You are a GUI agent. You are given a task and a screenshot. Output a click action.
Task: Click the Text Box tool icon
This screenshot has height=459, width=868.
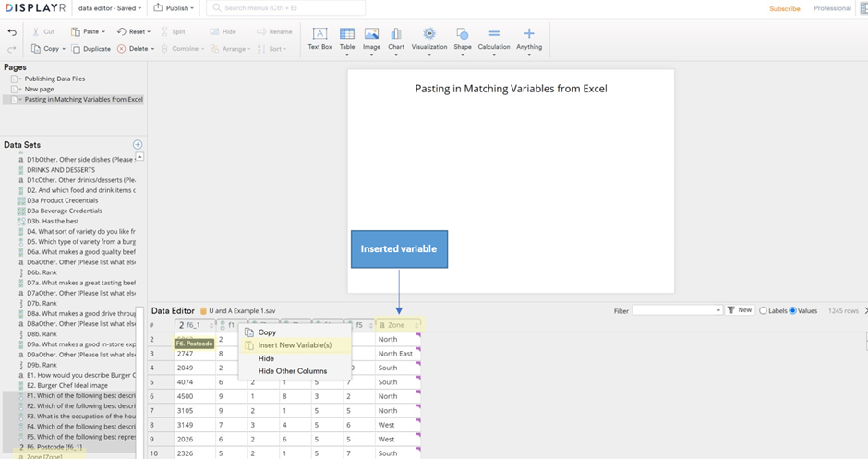pyautogui.click(x=319, y=35)
